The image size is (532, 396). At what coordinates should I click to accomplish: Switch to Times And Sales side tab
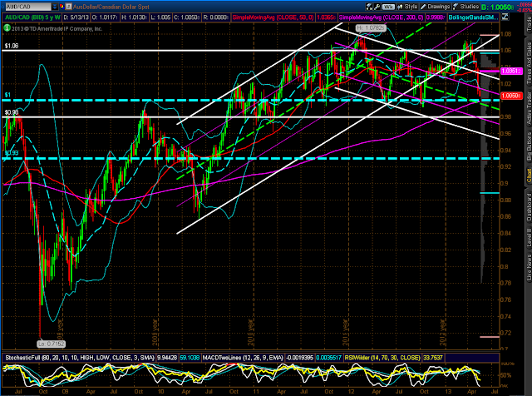pos(529,63)
